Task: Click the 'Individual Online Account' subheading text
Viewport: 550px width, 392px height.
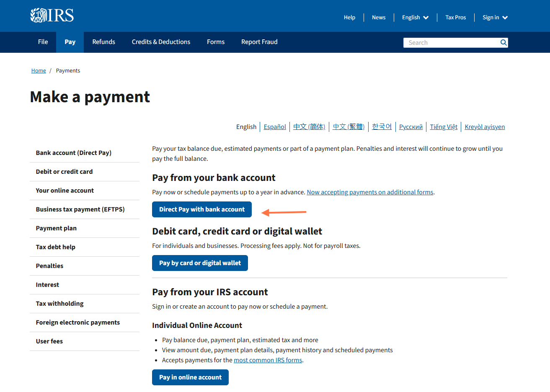Action: pyautogui.click(x=197, y=325)
